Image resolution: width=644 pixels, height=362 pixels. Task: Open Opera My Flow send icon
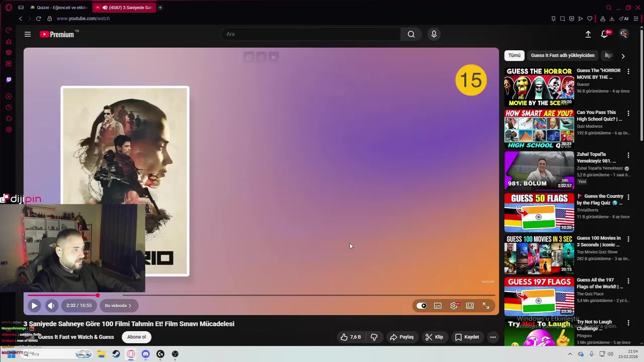click(x=581, y=19)
